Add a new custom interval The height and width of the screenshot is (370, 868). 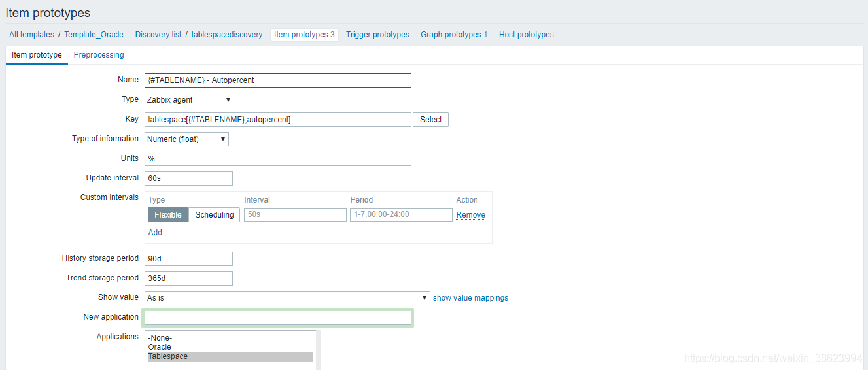point(155,233)
